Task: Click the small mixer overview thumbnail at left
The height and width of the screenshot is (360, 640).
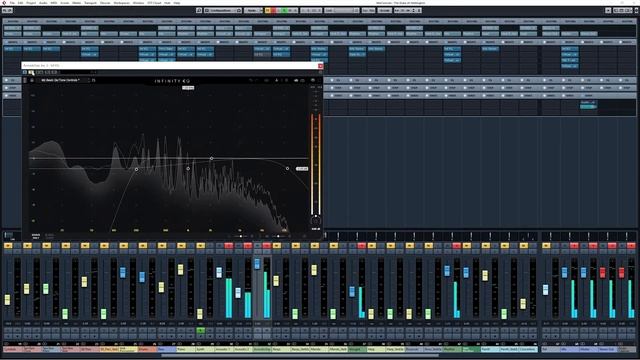Action: (x=9, y=236)
